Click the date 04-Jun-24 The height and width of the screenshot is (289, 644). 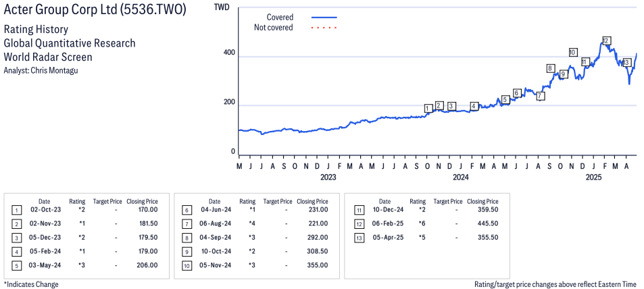click(x=216, y=210)
